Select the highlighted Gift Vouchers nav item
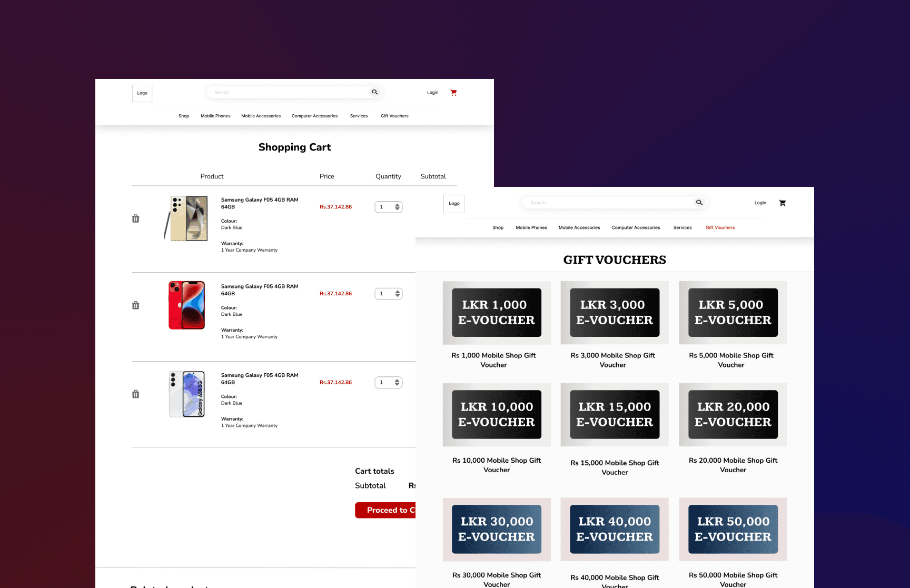The image size is (910, 588). point(720,228)
